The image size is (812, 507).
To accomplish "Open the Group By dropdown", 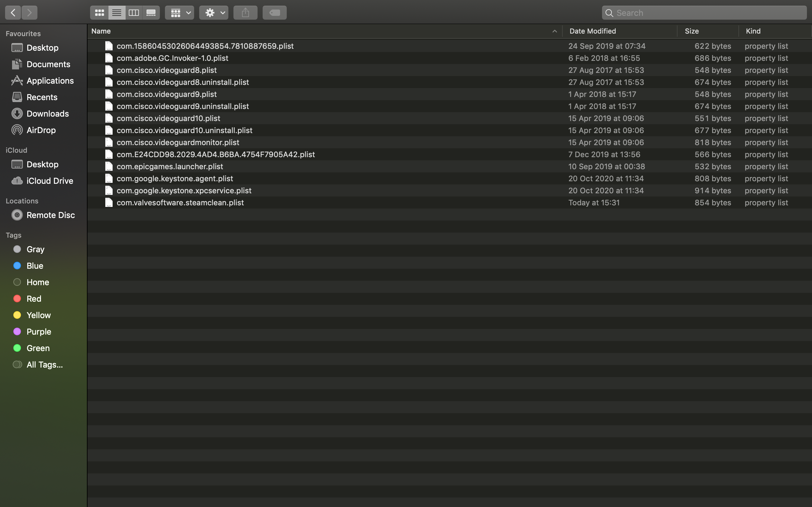I will [180, 13].
